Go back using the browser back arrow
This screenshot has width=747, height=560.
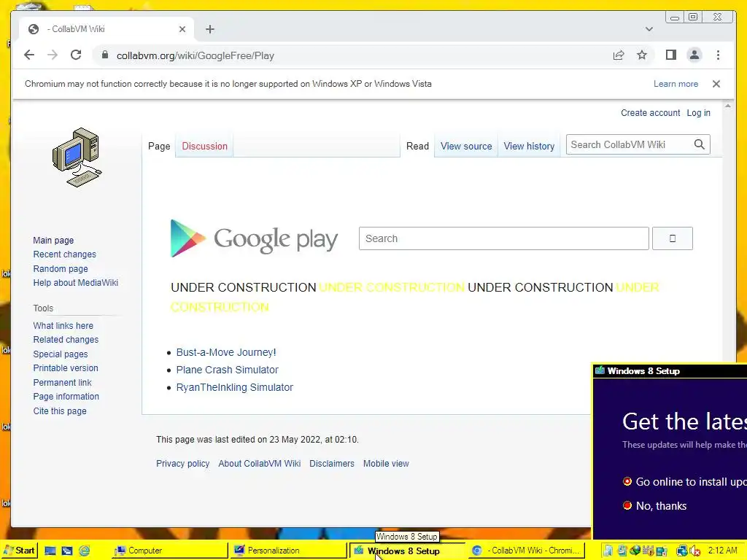click(x=29, y=55)
